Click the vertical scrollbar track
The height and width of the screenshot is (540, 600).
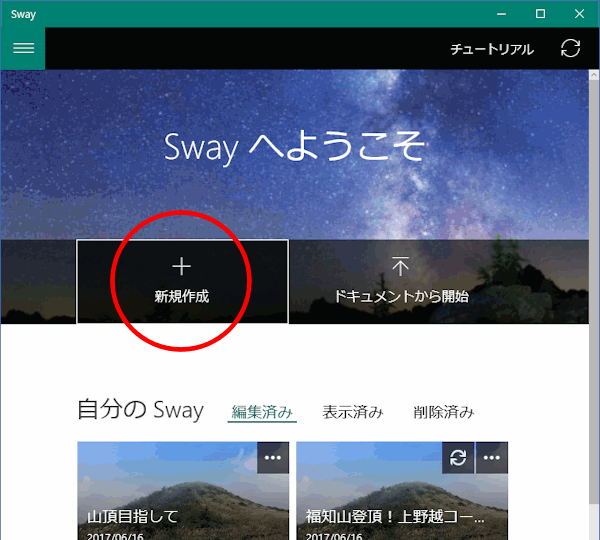pyautogui.click(x=594, y=310)
